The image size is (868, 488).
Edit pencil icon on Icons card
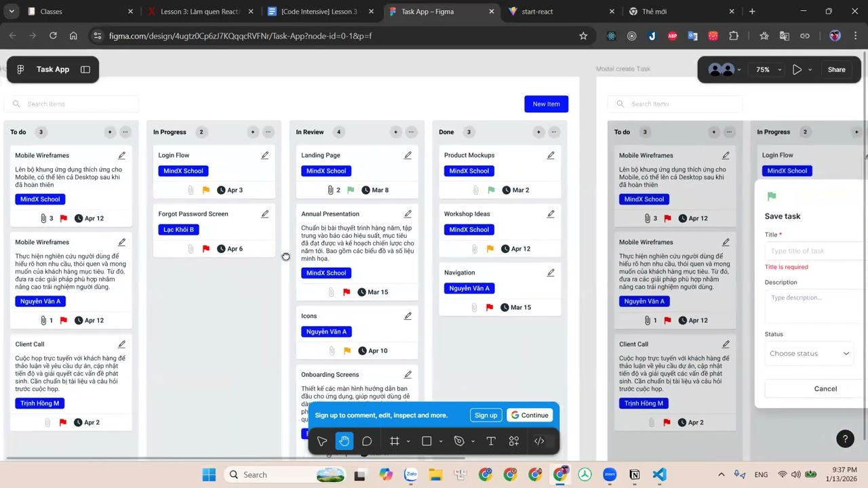[x=408, y=316]
